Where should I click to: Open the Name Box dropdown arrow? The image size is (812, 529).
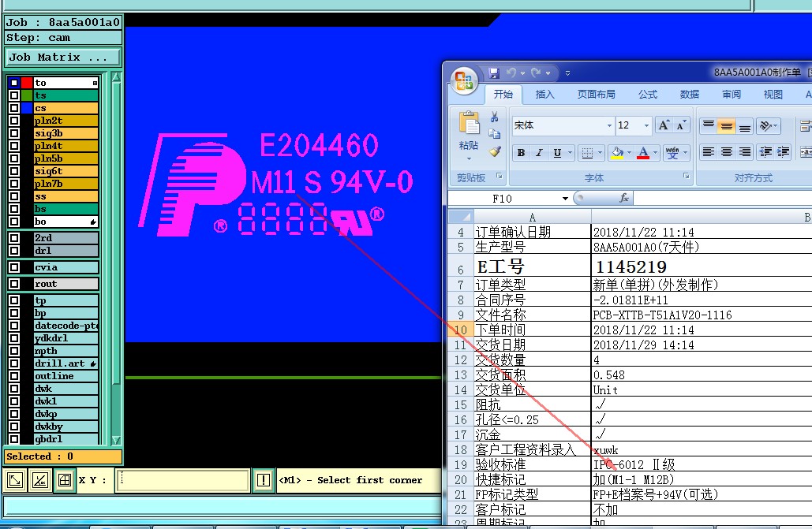(x=565, y=198)
